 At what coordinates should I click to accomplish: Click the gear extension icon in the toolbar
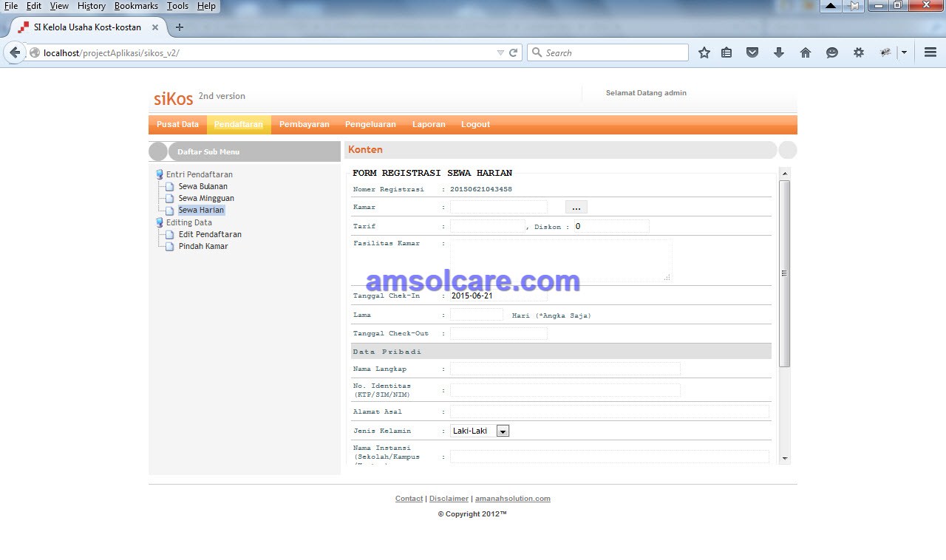coord(859,52)
